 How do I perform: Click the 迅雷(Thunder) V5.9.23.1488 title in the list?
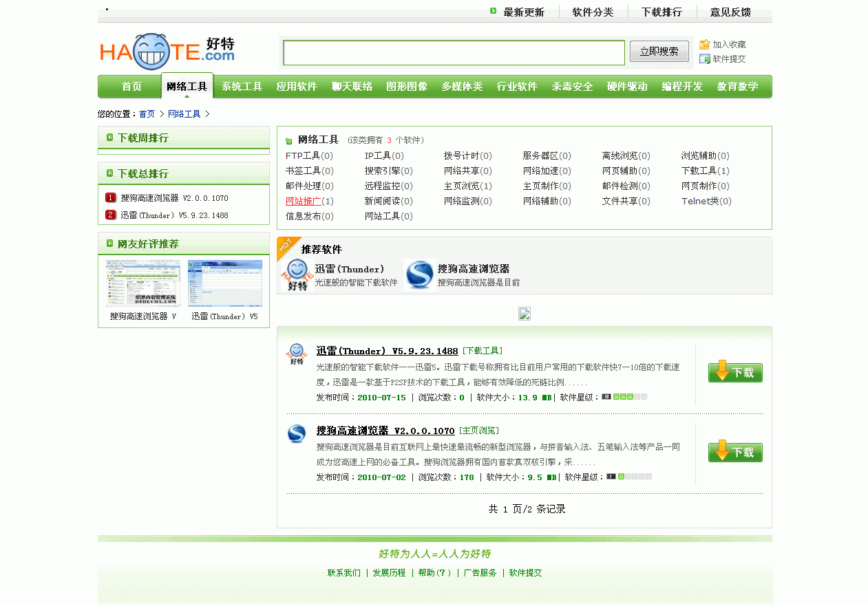coord(388,351)
